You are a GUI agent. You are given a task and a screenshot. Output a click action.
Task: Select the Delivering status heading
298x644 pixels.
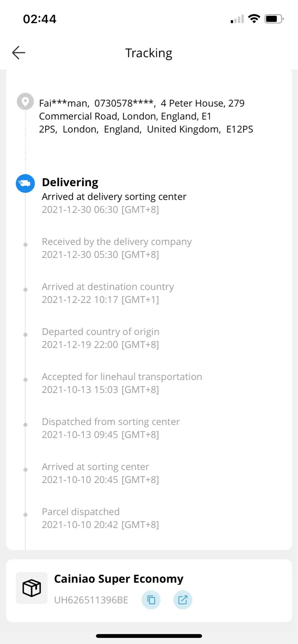pyautogui.click(x=70, y=182)
